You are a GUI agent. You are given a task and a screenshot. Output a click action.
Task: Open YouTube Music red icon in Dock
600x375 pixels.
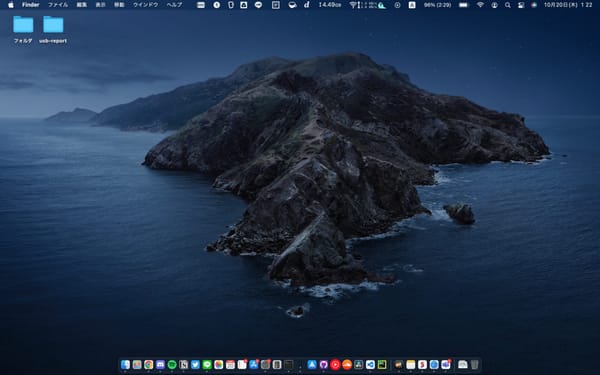pyautogui.click(x=335, y=365)
